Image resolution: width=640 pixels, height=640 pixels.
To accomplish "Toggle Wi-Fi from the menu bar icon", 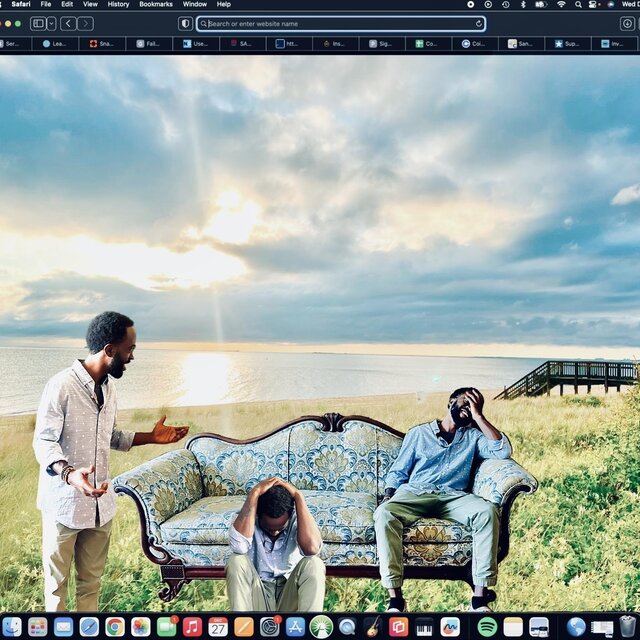I will coord(560,4).
